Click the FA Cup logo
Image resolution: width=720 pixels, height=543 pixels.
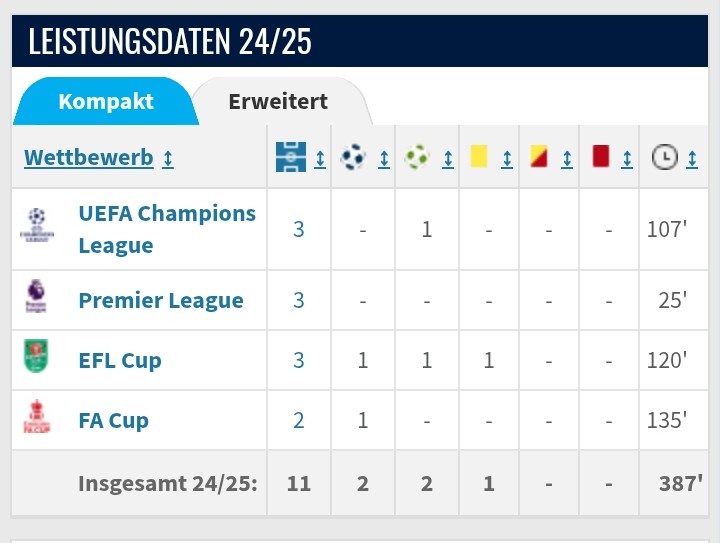coord(37,418)
